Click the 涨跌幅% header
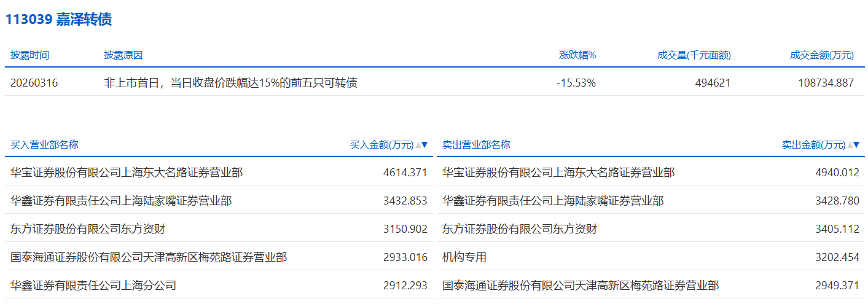 [577, 55]
